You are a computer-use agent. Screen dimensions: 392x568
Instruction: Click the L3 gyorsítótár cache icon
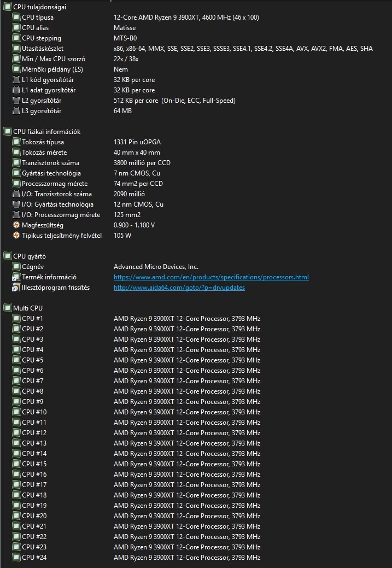[16, 111]
